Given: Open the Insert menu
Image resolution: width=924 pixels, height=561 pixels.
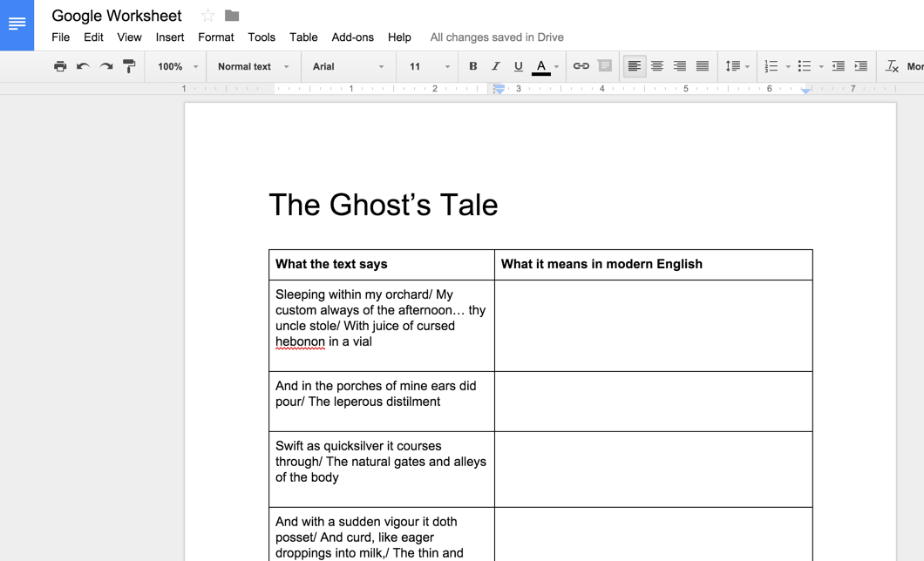Looking at the screenshot, I should (x=170, y=37).
